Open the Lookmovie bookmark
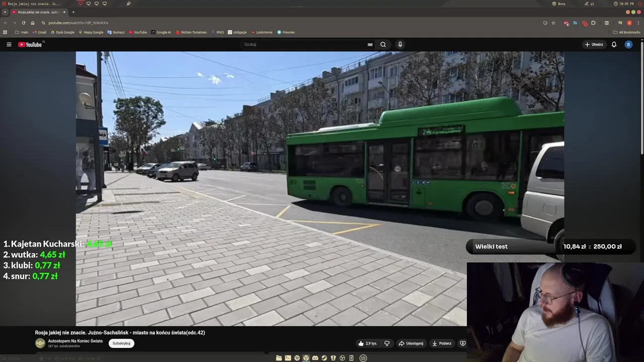The width and height of the screenshot is (644, 362). point(262,32)
